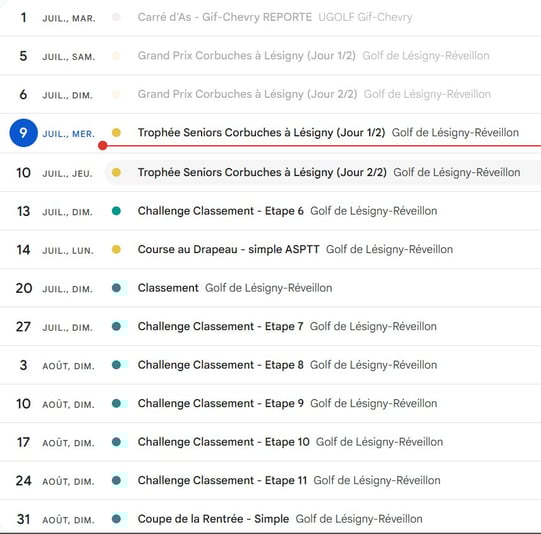Screen dimensions: 541x534
Task: Open the July 5 date header
Action: coord(23,56)
